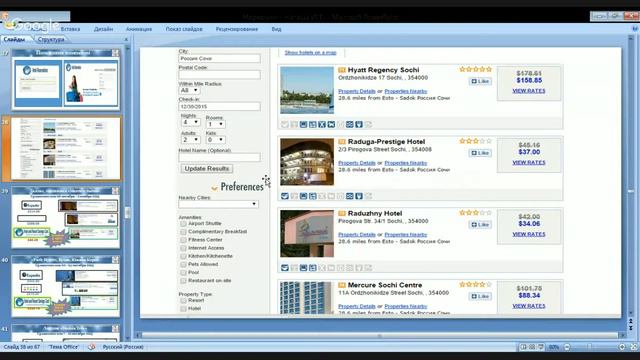Click the Слайд 38 из 67 status text

(x=22, y=347)
